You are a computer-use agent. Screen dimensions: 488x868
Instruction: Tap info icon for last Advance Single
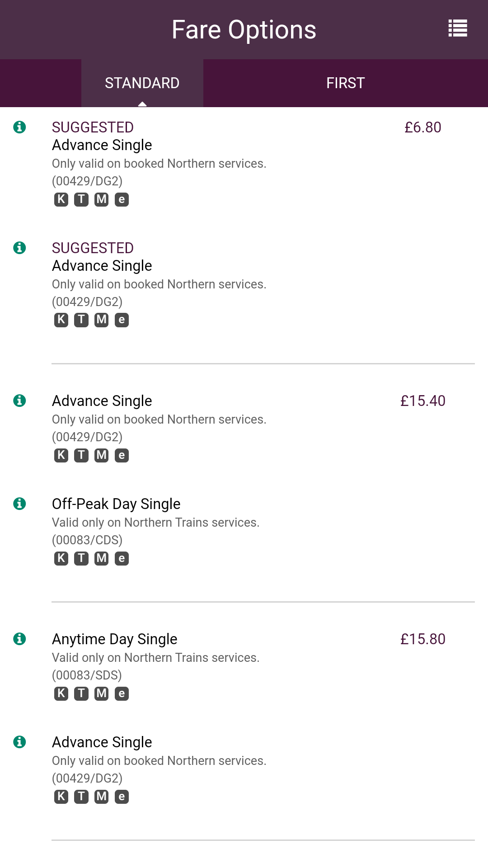19,742
